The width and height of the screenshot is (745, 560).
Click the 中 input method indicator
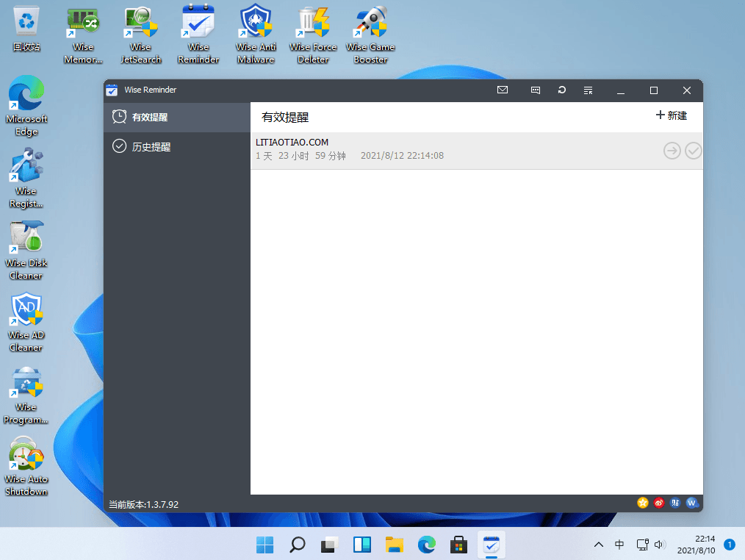coord(619,545)
